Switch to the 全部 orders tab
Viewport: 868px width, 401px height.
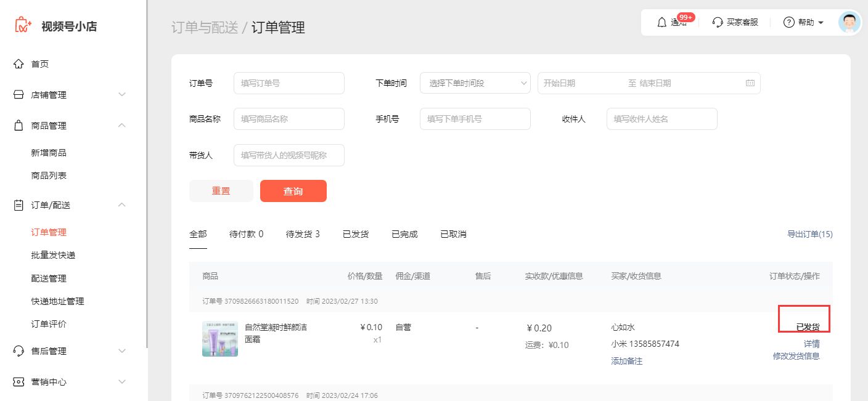198,234
